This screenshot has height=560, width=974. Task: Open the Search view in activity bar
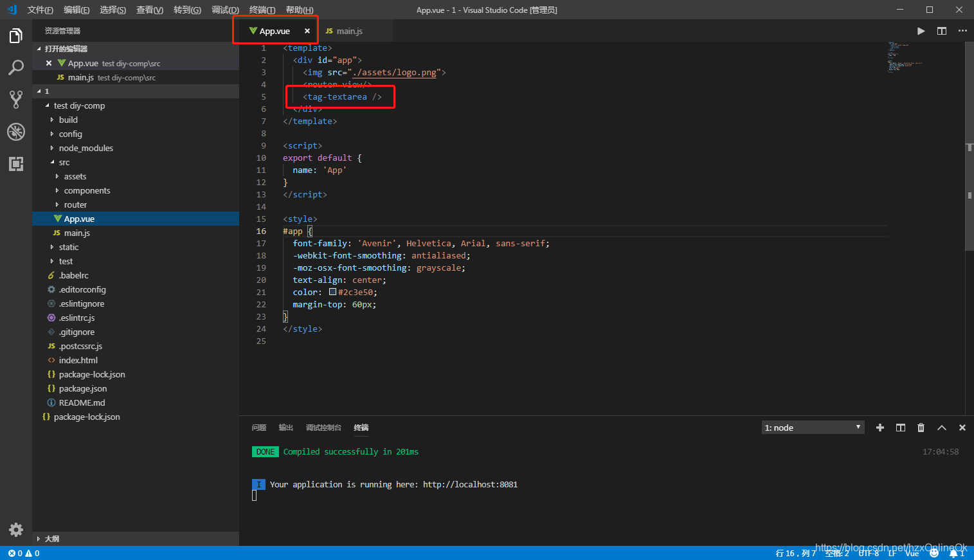tap(16, 67)
